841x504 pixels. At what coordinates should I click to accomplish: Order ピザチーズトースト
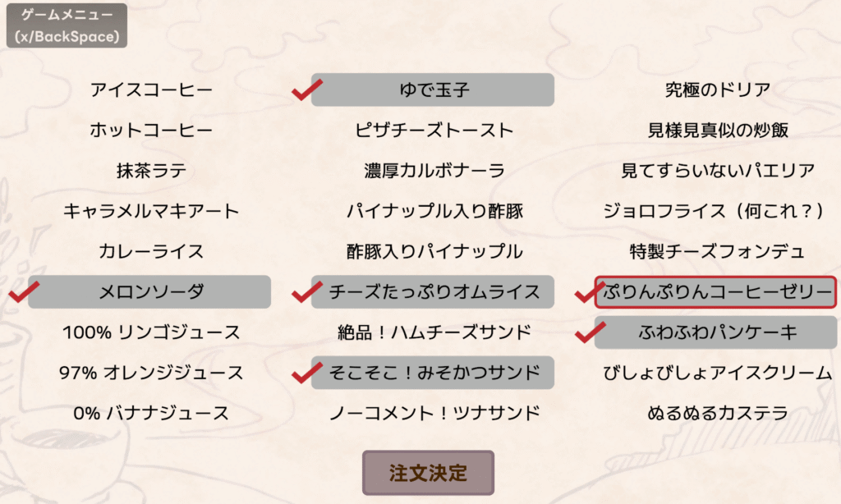431,130
